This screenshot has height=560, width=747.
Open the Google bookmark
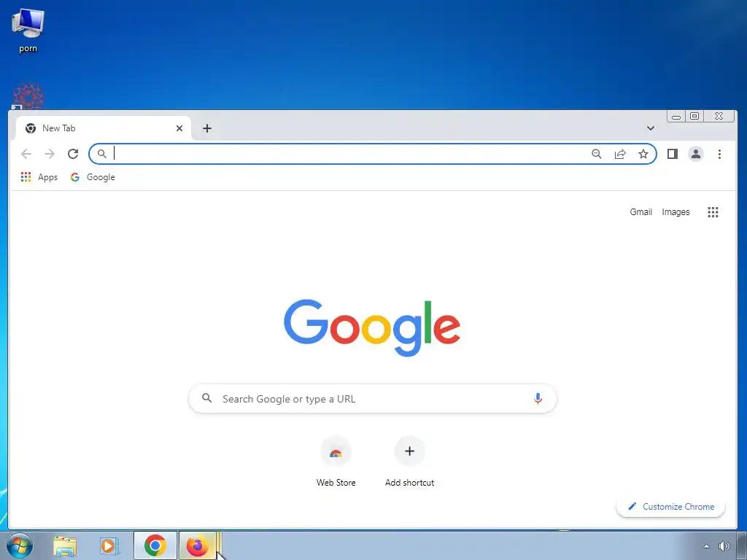point(93,177)
